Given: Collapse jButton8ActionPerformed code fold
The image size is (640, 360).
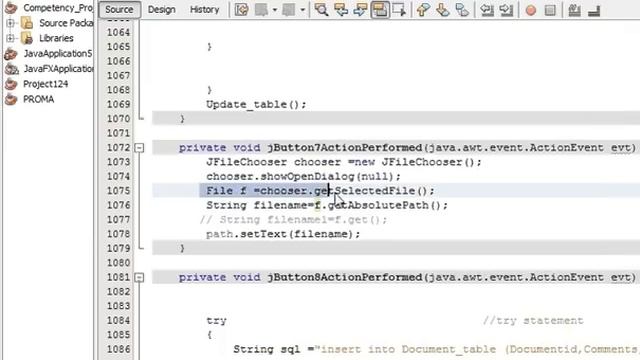Looking at the screenshot, I should click(139, 278).
